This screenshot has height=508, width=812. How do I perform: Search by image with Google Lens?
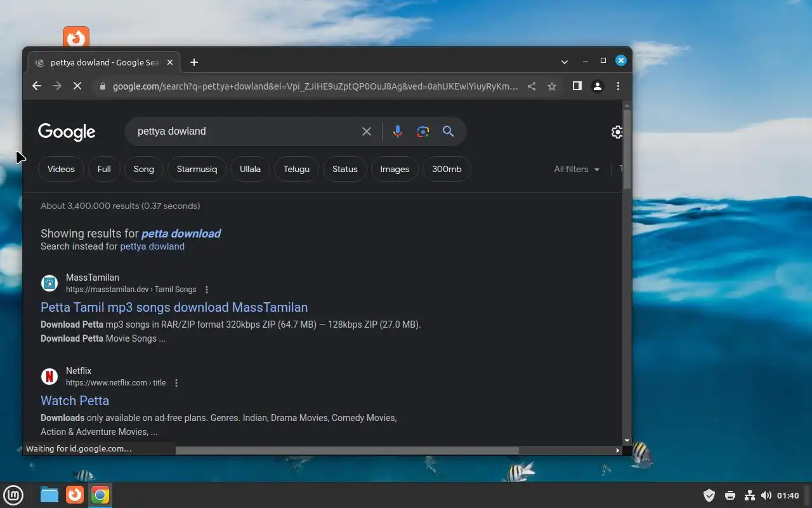click(423, 131)
